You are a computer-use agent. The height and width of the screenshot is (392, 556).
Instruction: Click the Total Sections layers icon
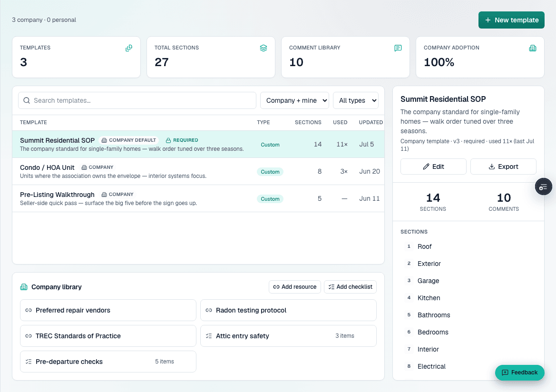(263, 48)
